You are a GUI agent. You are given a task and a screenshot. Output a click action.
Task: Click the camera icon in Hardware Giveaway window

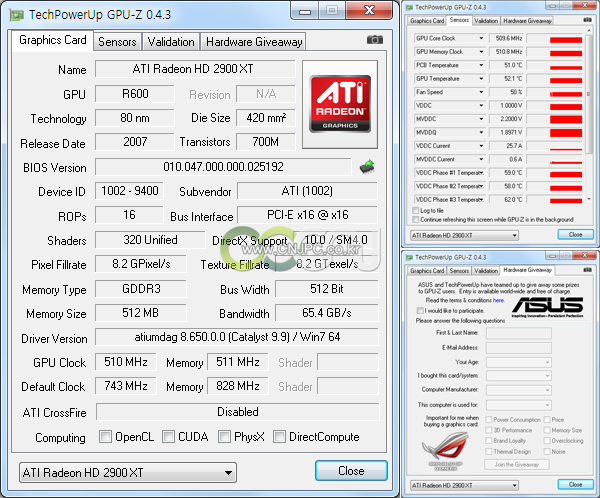587,270
